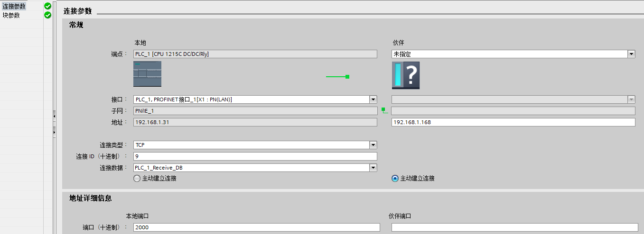Select 块参数 in the left navigation
Viewport: 644px width, 234px height.
11,15
